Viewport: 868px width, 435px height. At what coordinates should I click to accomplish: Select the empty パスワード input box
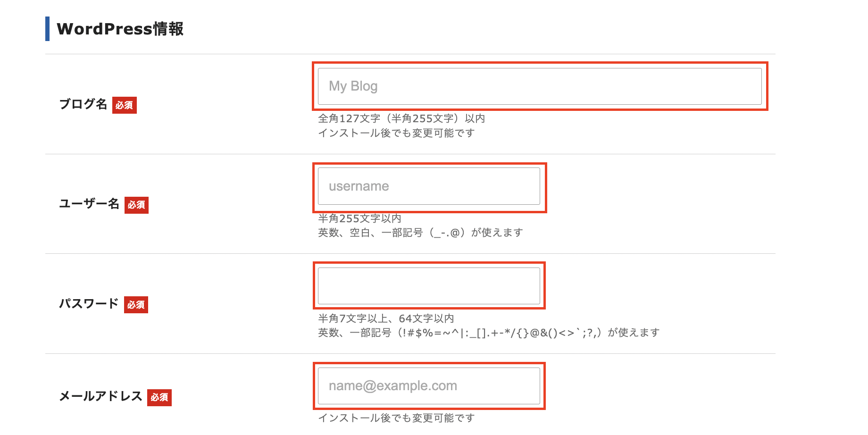(429, 286)
